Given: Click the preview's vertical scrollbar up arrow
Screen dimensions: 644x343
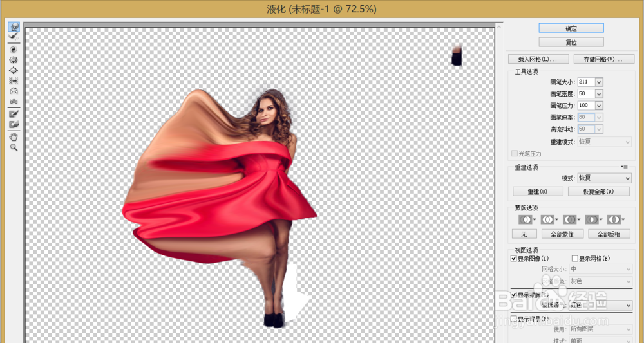Looking at the screenshot, I should (x=500, y=27).
